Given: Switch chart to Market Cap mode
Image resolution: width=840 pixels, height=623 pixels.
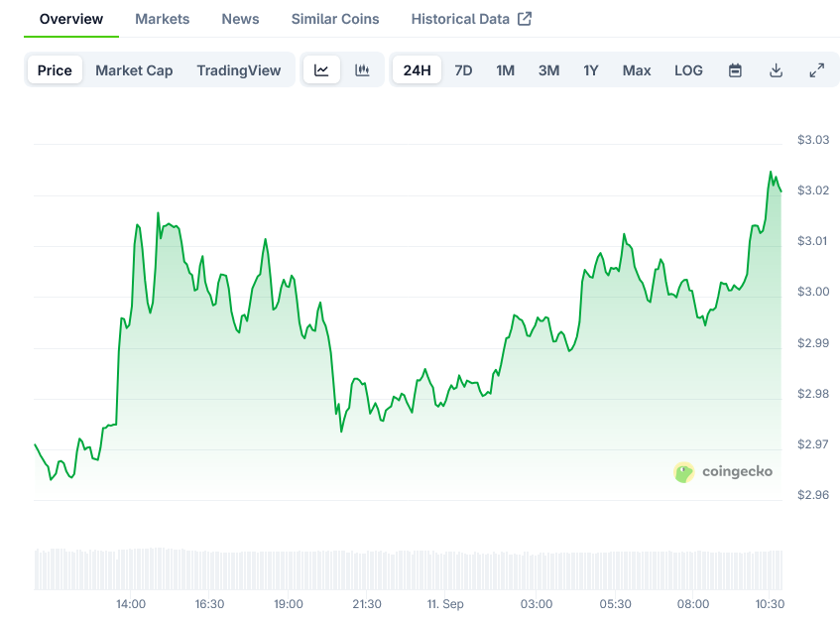Looking at the screenshot, I should pyautogui.click(x=134, y=70).
